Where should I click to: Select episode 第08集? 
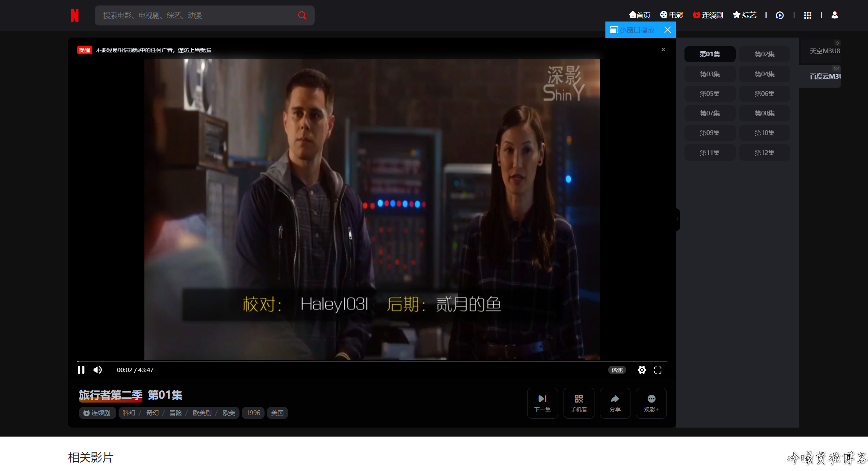[765, 113]
